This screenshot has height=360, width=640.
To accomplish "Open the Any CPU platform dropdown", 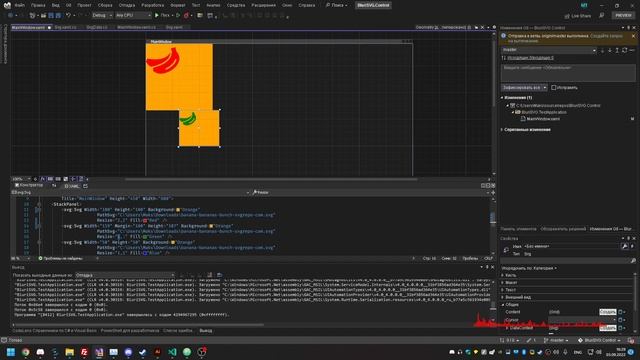I will pyautogui.click(x=133, y=15).
